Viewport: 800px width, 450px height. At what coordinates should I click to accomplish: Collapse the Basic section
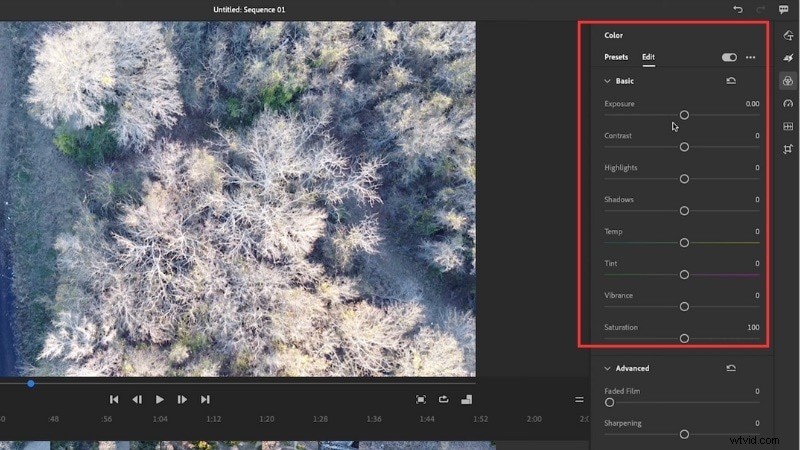click(x=607, y=81)
